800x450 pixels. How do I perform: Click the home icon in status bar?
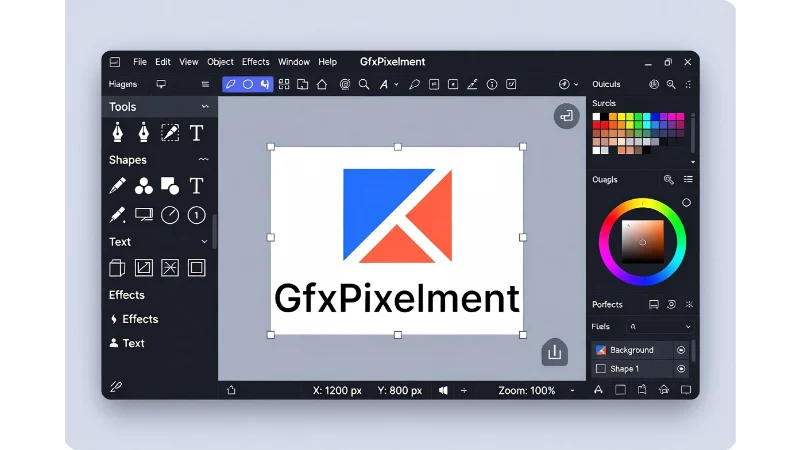pos(231,390)
